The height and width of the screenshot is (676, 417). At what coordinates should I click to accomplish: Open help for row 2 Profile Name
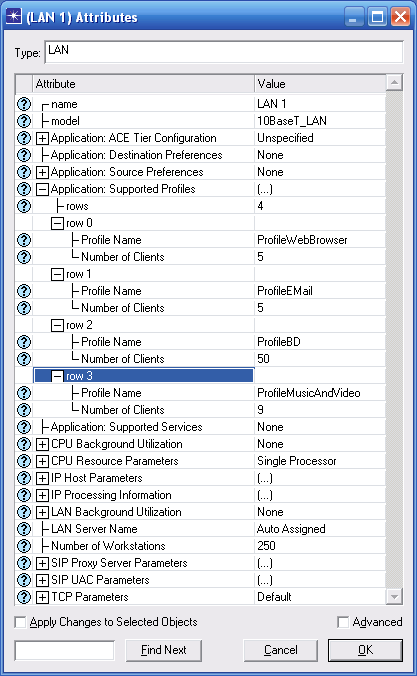point(24,342)
